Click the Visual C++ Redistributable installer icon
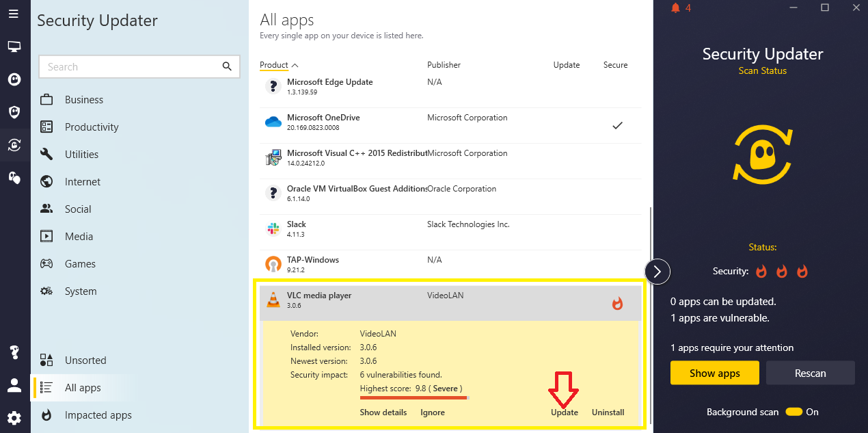This screenshot has width=868, height=433. click(x=273, y=157)
